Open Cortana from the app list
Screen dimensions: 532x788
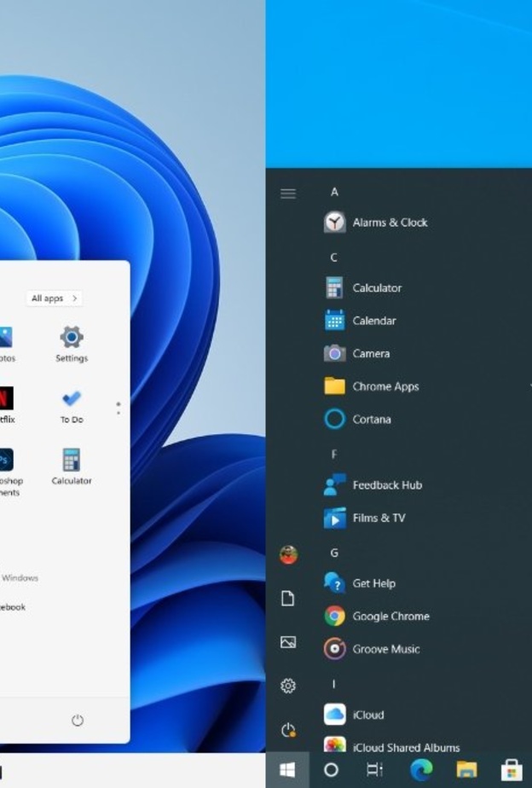[x=371, y=420]
